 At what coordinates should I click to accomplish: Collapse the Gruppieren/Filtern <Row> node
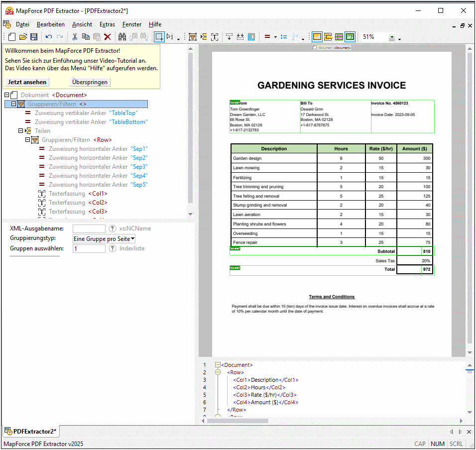coord(27,139)
